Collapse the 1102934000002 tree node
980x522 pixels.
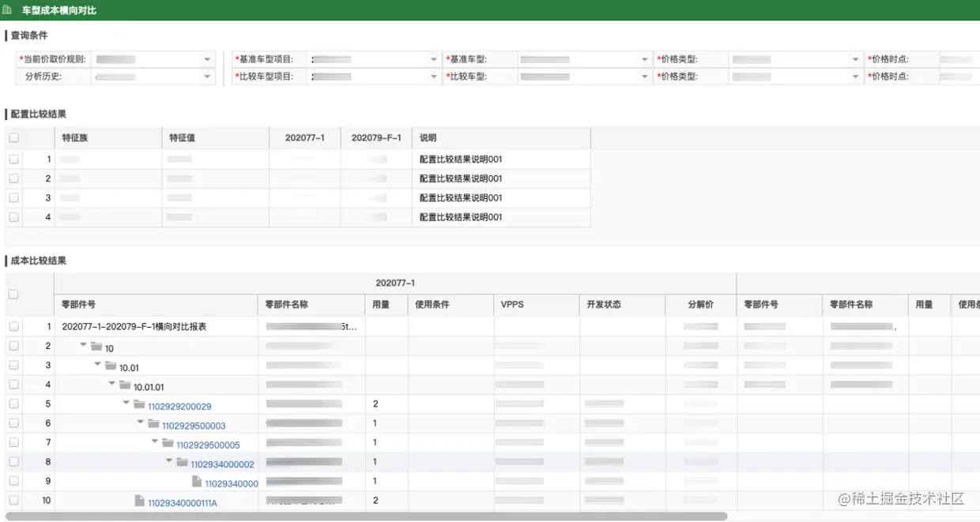click(169, 461)
